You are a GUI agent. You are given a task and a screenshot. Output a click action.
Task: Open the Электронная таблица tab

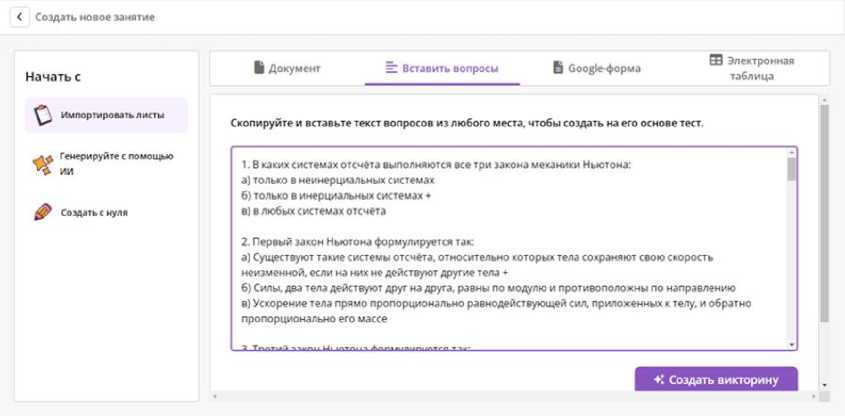(752, 68)
